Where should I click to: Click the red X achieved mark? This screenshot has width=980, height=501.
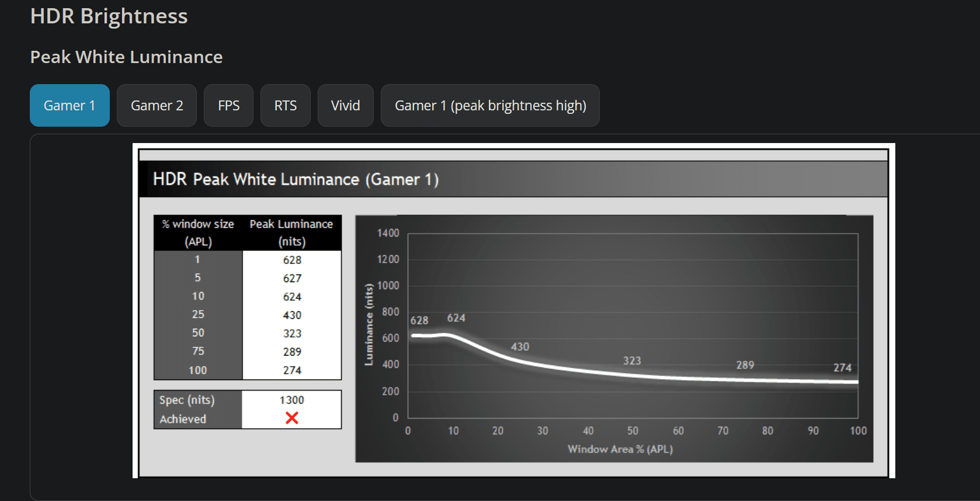point(292,418)
